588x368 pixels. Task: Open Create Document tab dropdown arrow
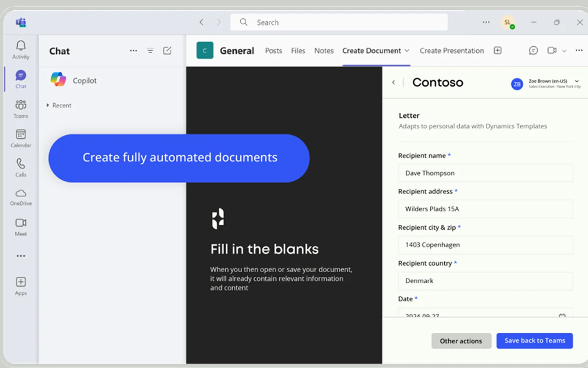click(407, 51)
